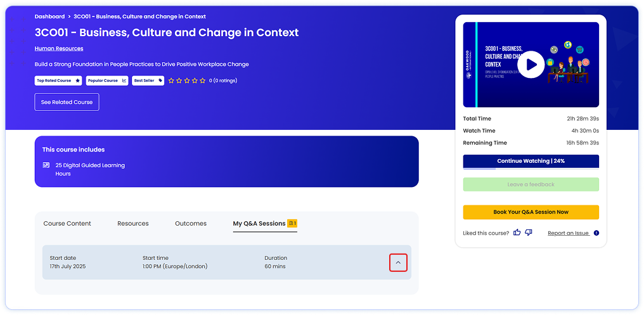This screenshot has width=644, height=315.
Task: Click the course video thumbnail image
Action: pos(531,65)
